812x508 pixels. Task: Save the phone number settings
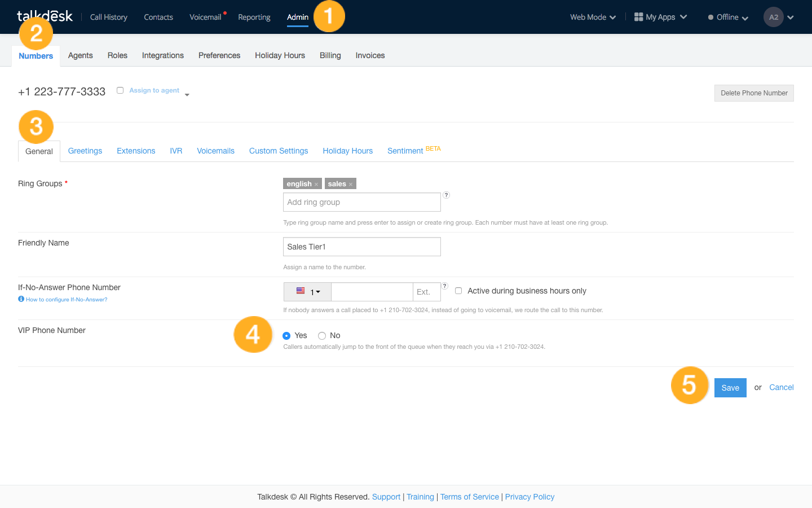(730, 388)
